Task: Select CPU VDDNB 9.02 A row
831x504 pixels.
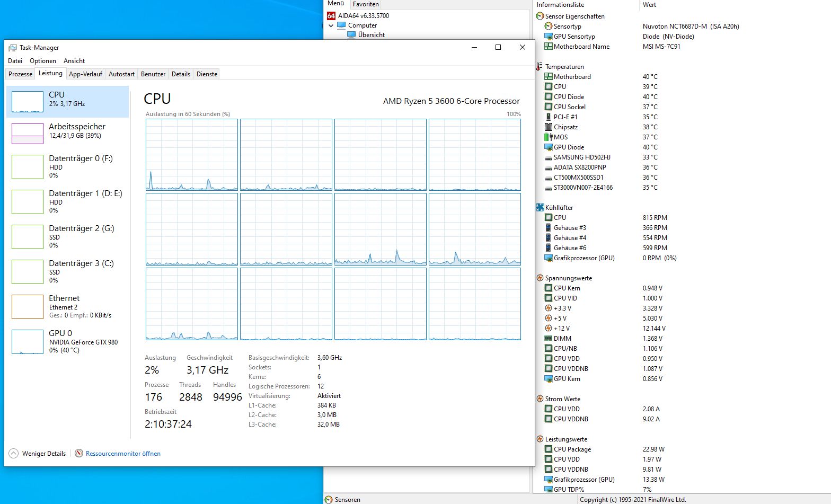Action: pyautogui.click(x=682, y=419)
